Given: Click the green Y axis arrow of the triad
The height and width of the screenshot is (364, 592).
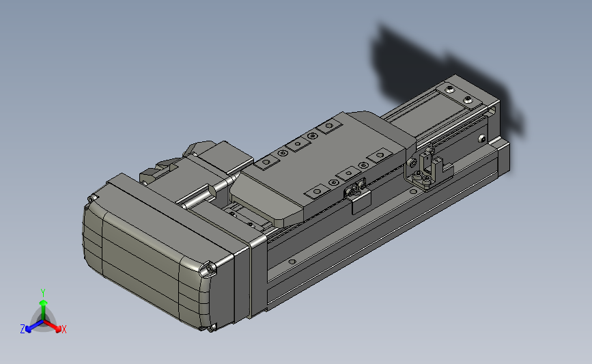Looking at the screenshot, I should point(44,309).
